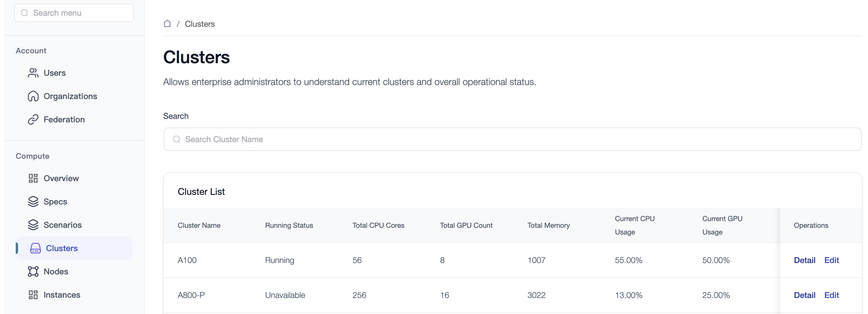This screenshot has height=314, width=868.
Task: Click the Running Status column header
Action: [x=289, y=225]
